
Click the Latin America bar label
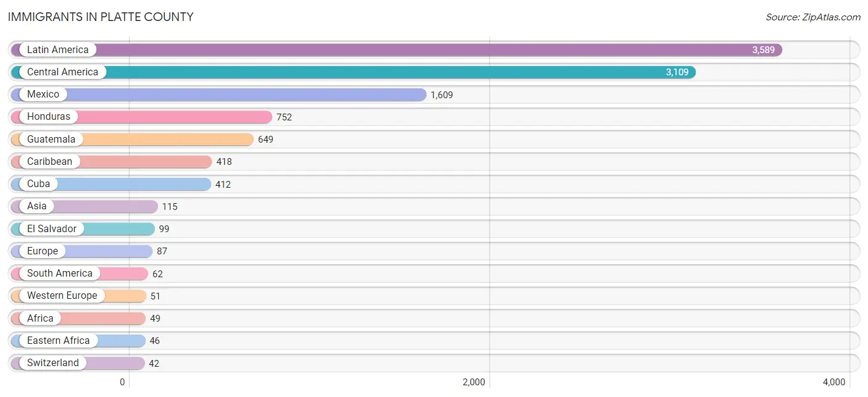57,49
